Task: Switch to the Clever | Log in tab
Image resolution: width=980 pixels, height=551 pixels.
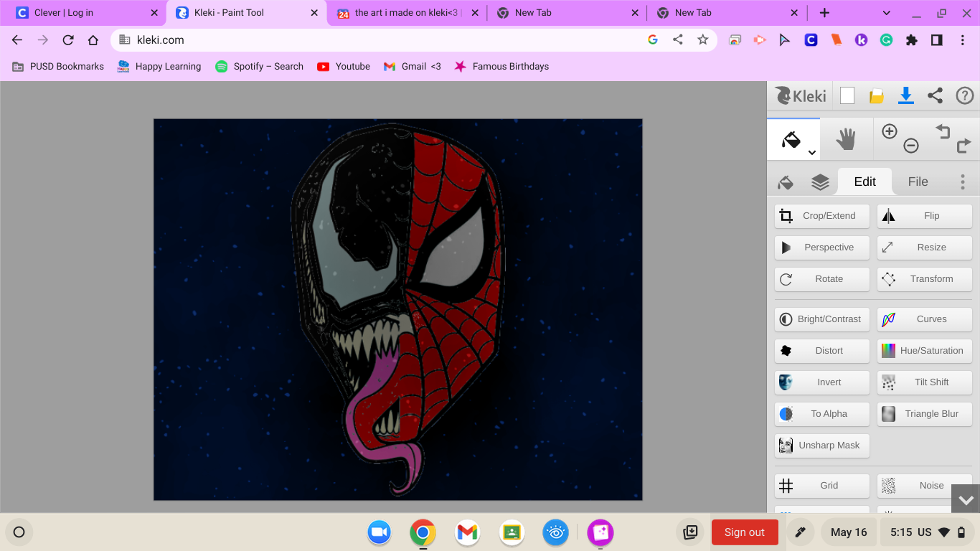Action: pyautogui.click(x=86, y=13)
